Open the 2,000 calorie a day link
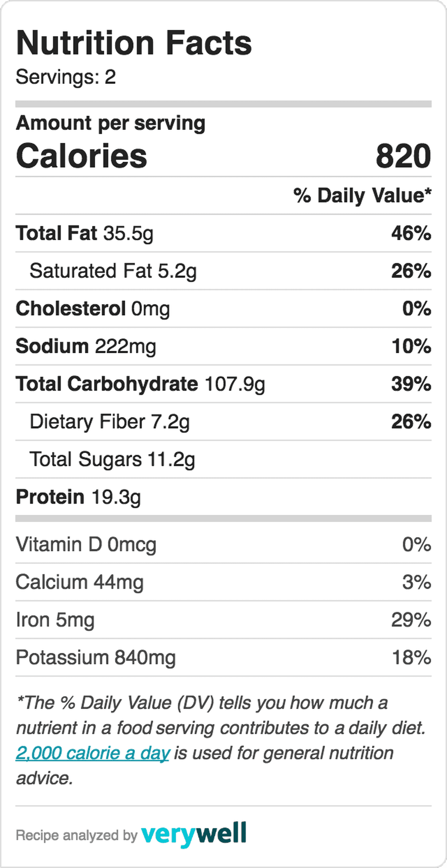The image size is (447, 868). click(x=93, y=754)
